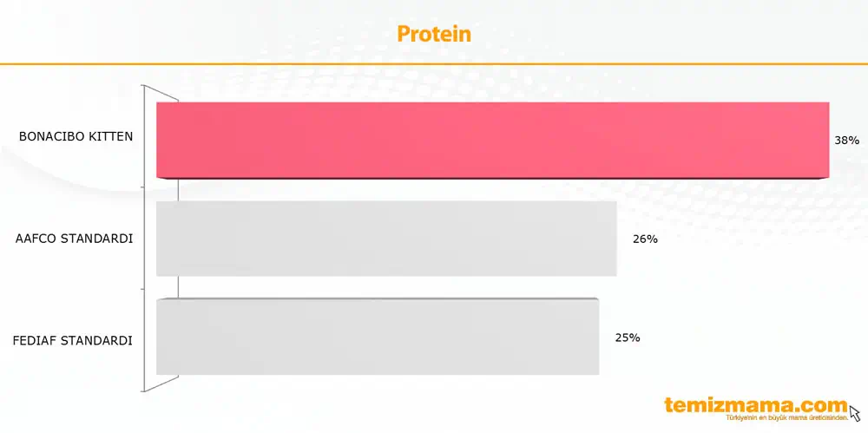Click the logo tagline text below temizmama.com

pyautogui.click(x=786, y=418)
